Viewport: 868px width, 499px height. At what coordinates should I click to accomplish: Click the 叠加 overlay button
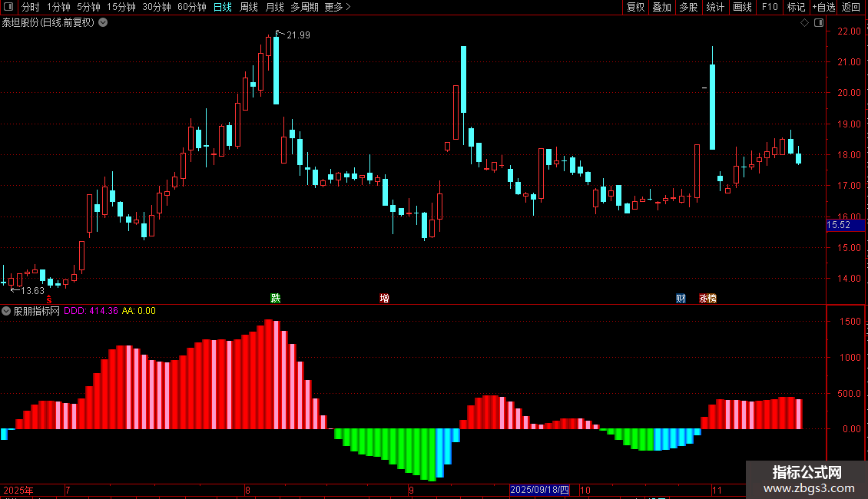pyautogui.click(x=662, y=7)
